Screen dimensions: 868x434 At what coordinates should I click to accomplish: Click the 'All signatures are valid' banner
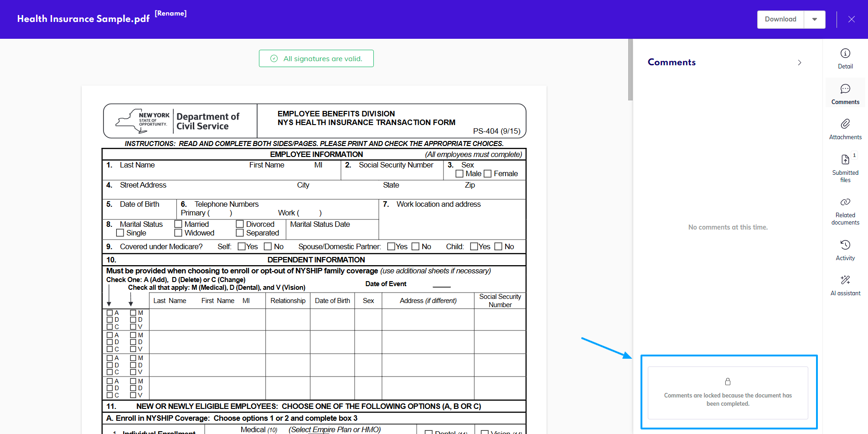pos(316,59)
